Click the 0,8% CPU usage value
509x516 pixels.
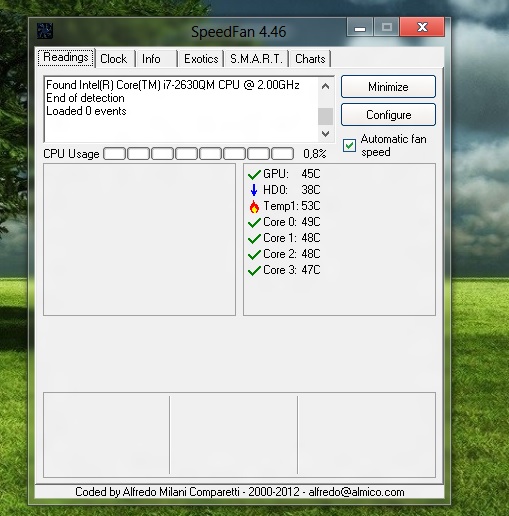pyautogui.click(x=315, y=154)
